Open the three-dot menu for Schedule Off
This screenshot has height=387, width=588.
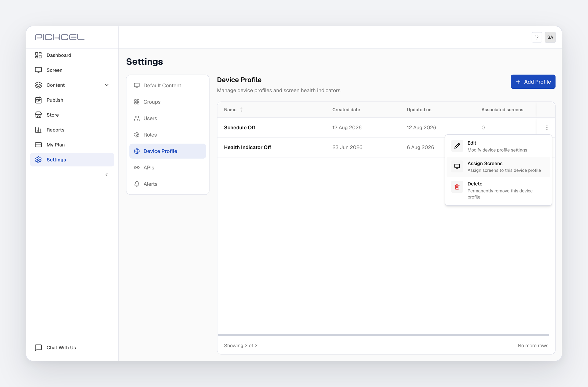(x=547, y=128)
